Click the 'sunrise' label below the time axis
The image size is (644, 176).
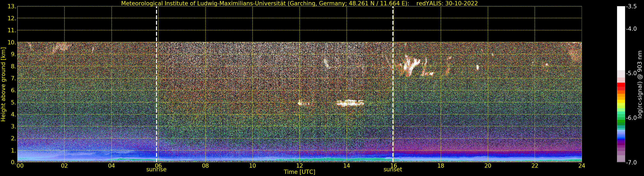[156, 170]
